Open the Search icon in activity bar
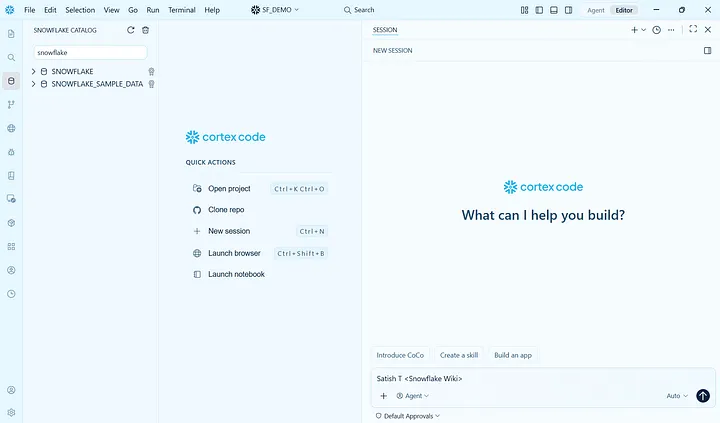Image resolution: width=720 pixels, height=423 pixels. point(11,57)
